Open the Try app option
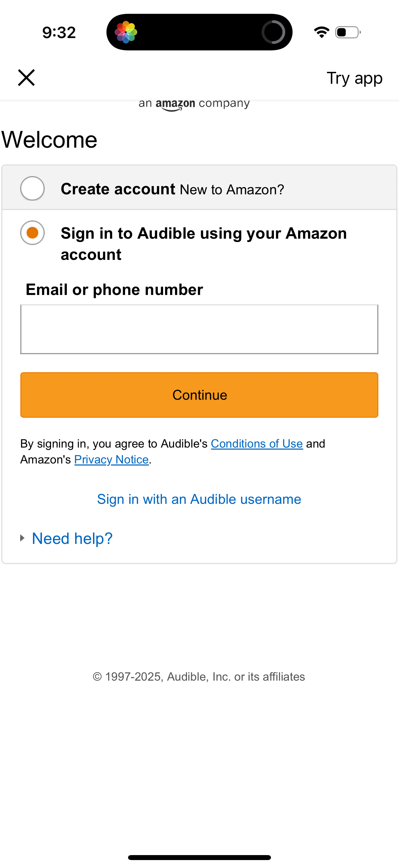Image resolution: width=399 pixels, height=868 pixels. click(355, 78)
